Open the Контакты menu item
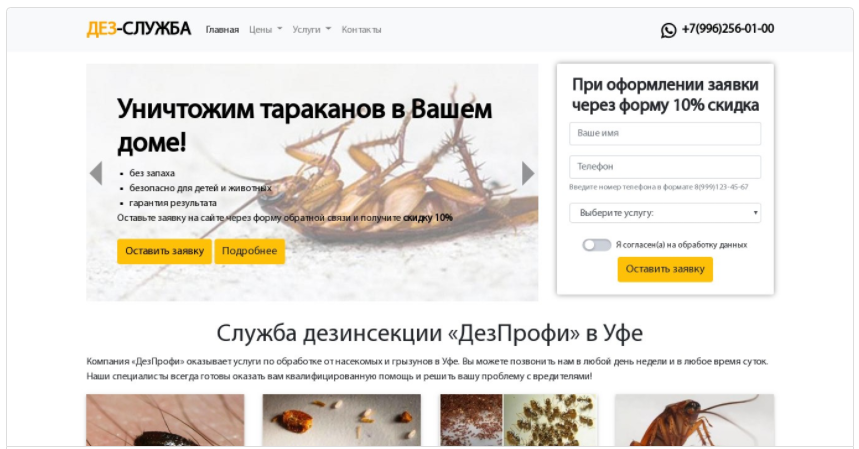This screenshot has height=449, width=859. point(361,30)
